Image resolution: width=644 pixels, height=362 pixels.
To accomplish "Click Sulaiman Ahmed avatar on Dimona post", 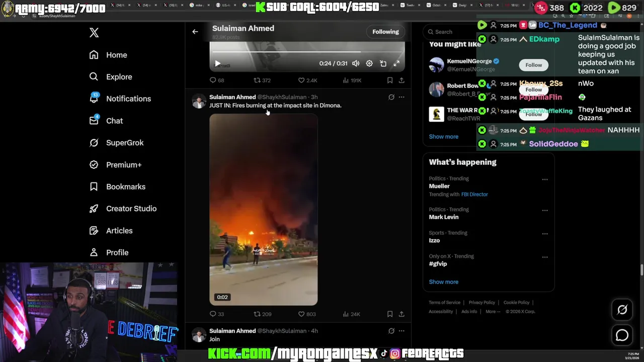I will [x=199, y=101].
